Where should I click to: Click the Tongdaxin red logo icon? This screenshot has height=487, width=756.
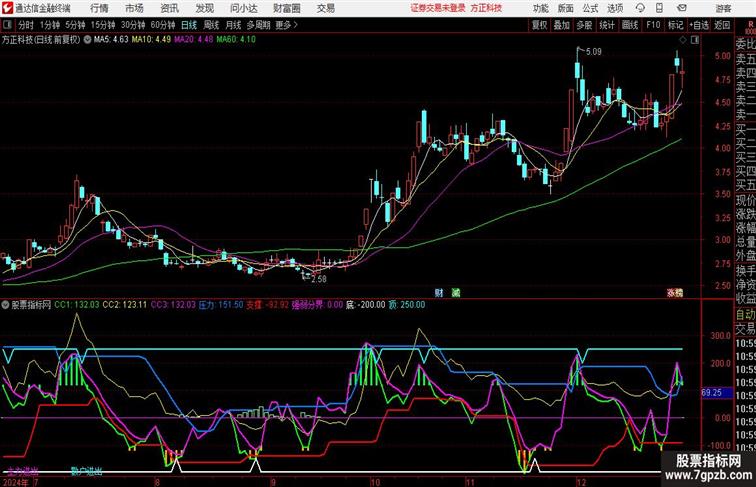coord(7,8)
